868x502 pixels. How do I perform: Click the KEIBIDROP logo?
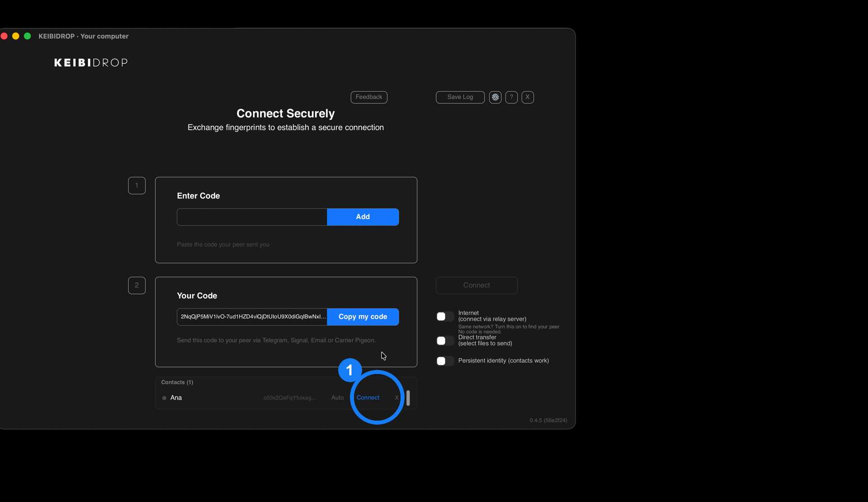[x=91, y=63]
